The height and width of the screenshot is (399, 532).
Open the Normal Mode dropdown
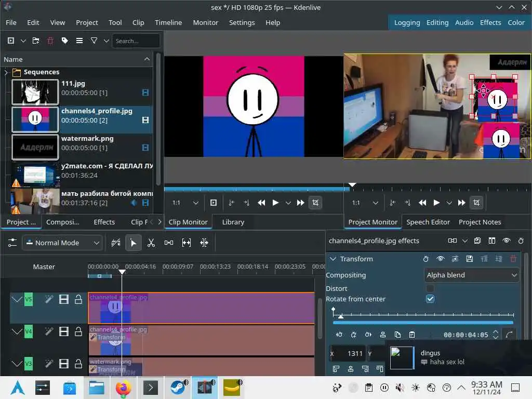click(62, 243)
